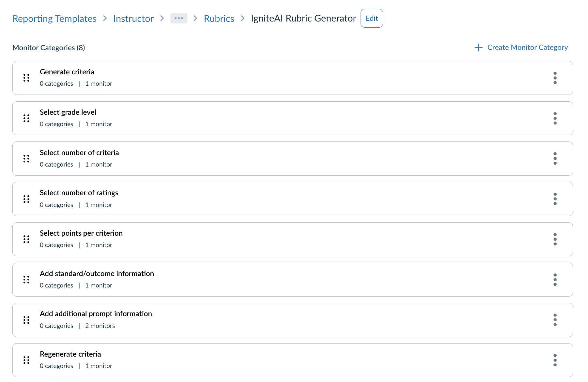Select the Create Monitor Category link

527,47
